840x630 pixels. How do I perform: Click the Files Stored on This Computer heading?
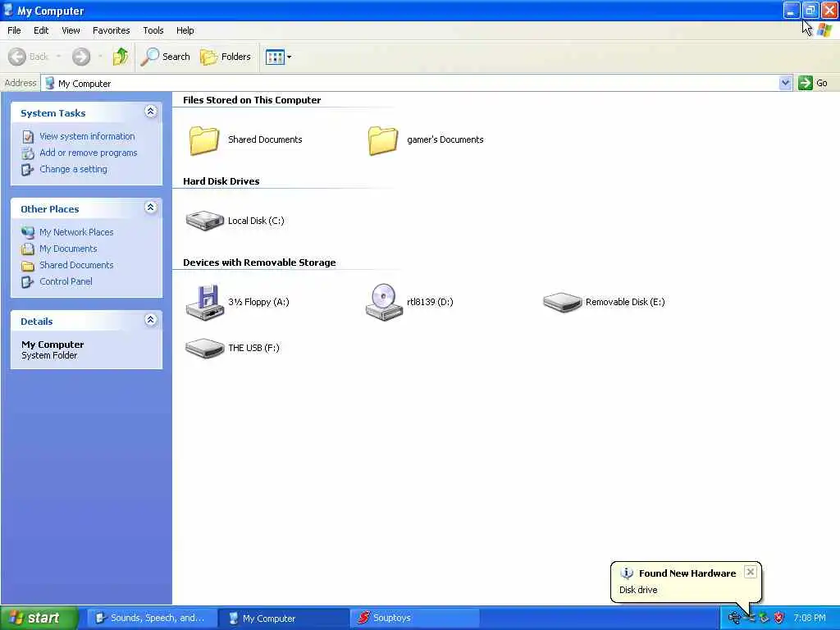pos(252,100)
